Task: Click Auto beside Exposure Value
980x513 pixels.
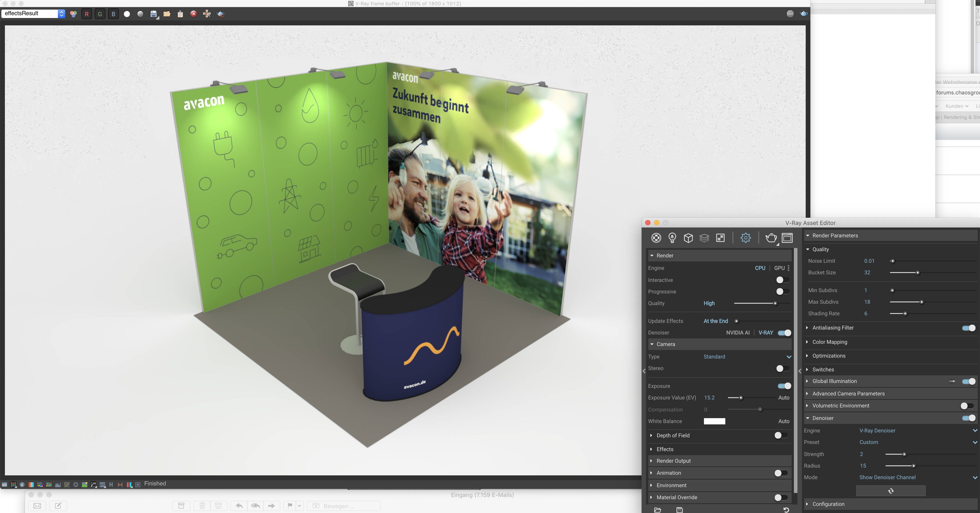Action: click(784, 398)
